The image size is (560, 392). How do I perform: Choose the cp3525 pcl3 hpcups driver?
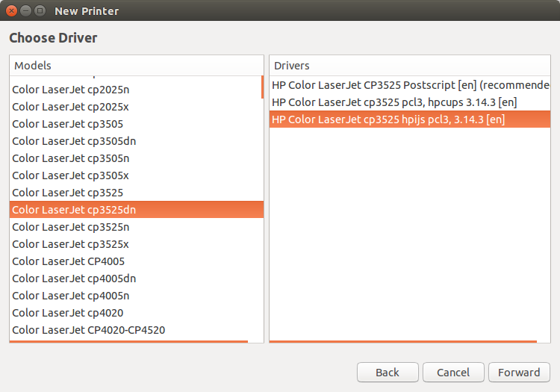(x=410, y=102)
